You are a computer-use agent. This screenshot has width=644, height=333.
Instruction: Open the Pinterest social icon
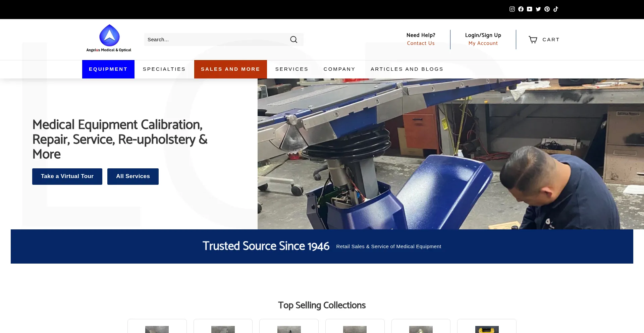(x=547, y=9)
